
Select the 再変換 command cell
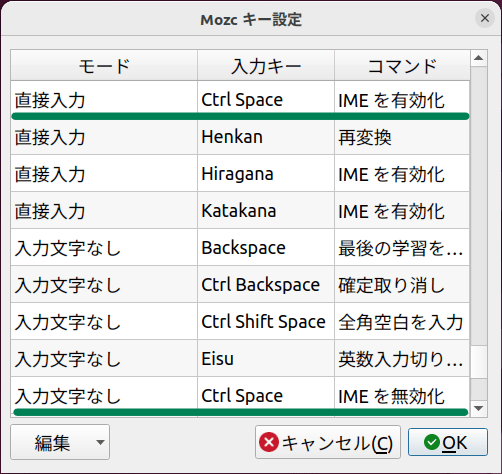click(402, 136)
